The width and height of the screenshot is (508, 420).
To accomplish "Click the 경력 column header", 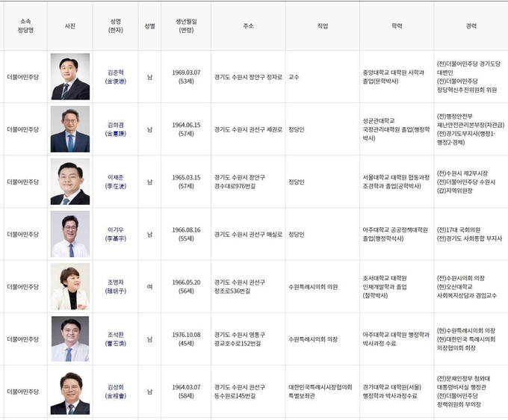I will (471, 26).
